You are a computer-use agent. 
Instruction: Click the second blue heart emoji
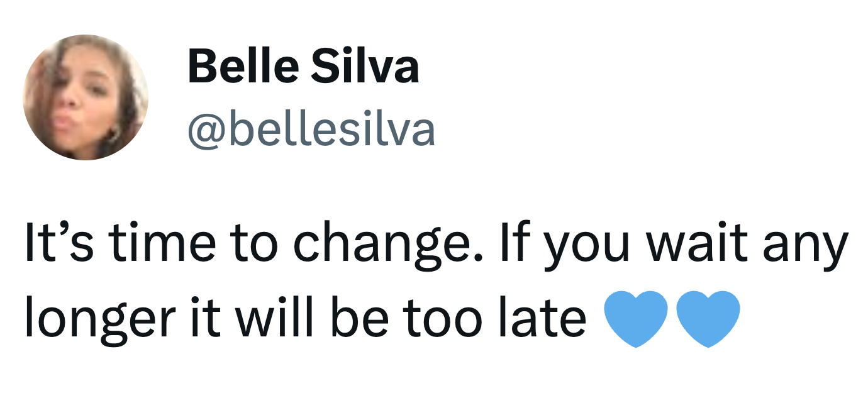708,319
